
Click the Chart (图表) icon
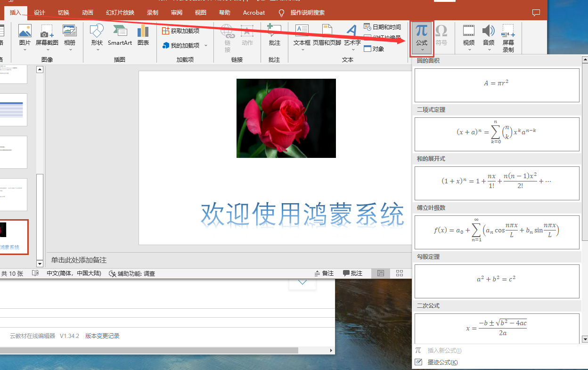(143, 34)
